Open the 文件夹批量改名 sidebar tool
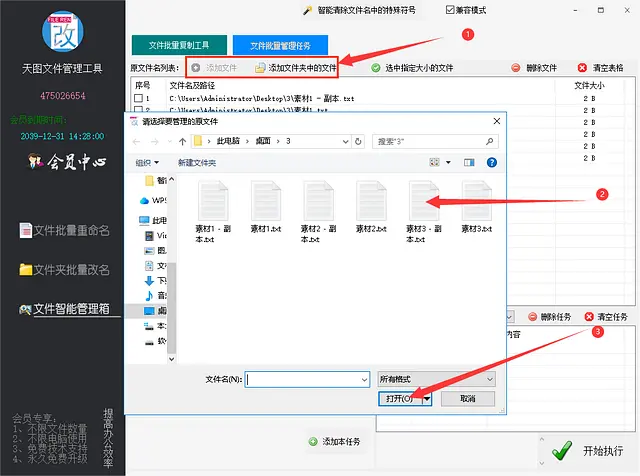Viewport: 640px width, 476px height. click(x=64, y=270)
